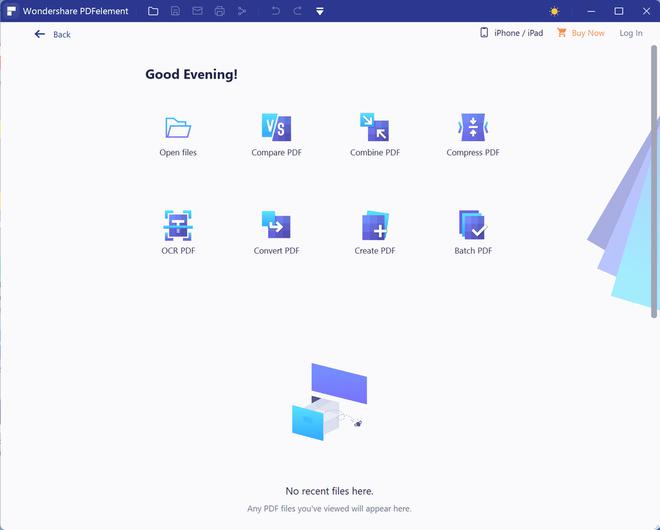The width and height of the screenshot is (660, 530).
Task: Click the Log In link
Action: 631,33
